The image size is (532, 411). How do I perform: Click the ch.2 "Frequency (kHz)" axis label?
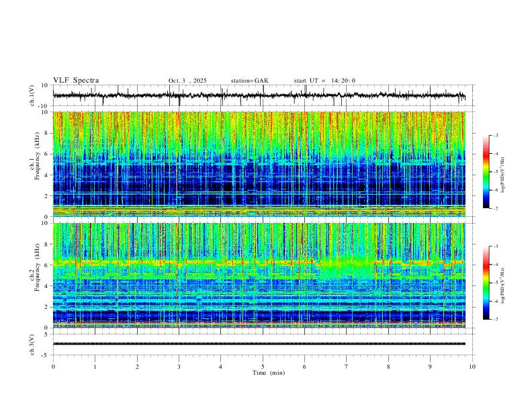point(37,267)
